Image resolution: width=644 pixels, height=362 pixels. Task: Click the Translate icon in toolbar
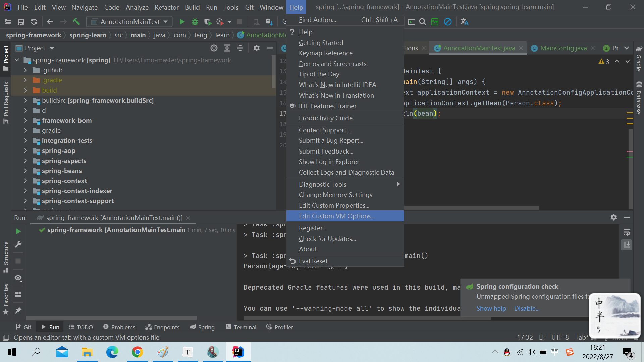pyautogui.click(x=464, y=22)
